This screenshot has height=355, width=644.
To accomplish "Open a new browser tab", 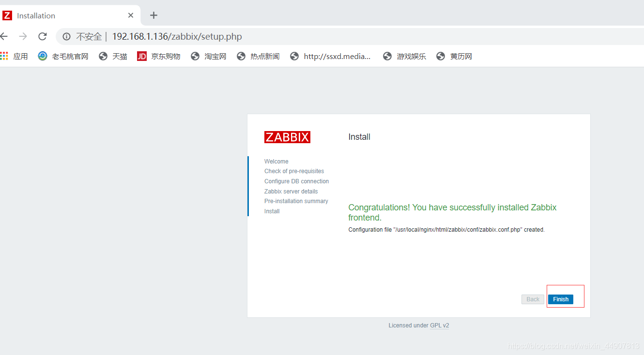I will (153, 15).
